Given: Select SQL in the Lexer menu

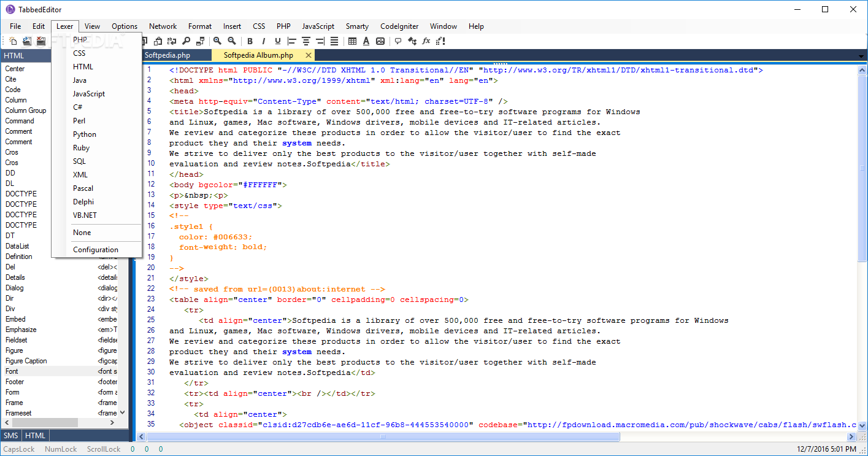Looking at the screenshot, I should [x=98, y=161].
